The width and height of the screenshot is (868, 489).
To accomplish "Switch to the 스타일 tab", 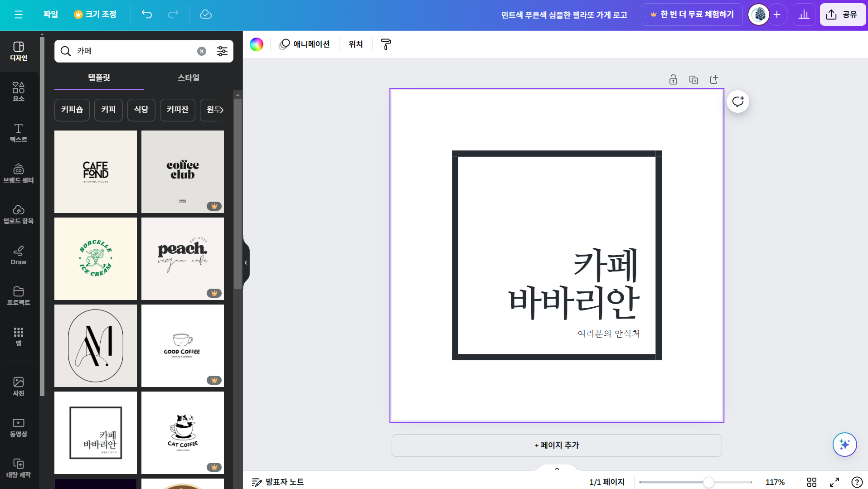I will 189,77.
